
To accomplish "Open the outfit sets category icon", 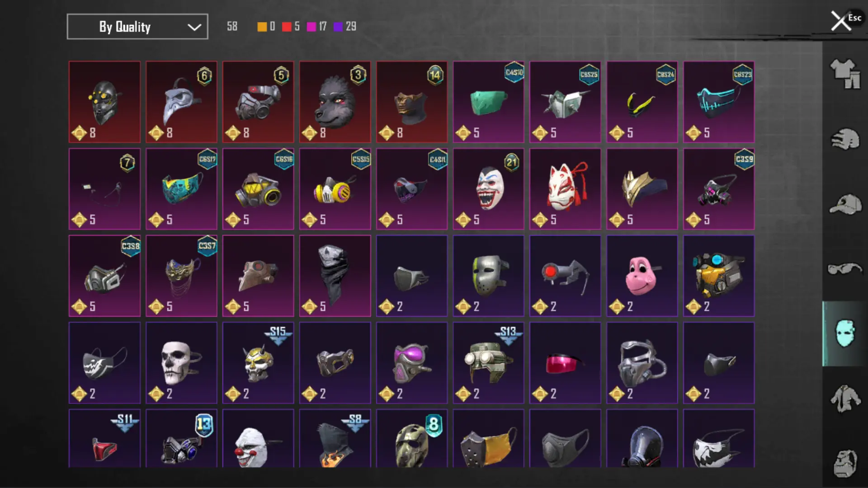I will point(845,74).
